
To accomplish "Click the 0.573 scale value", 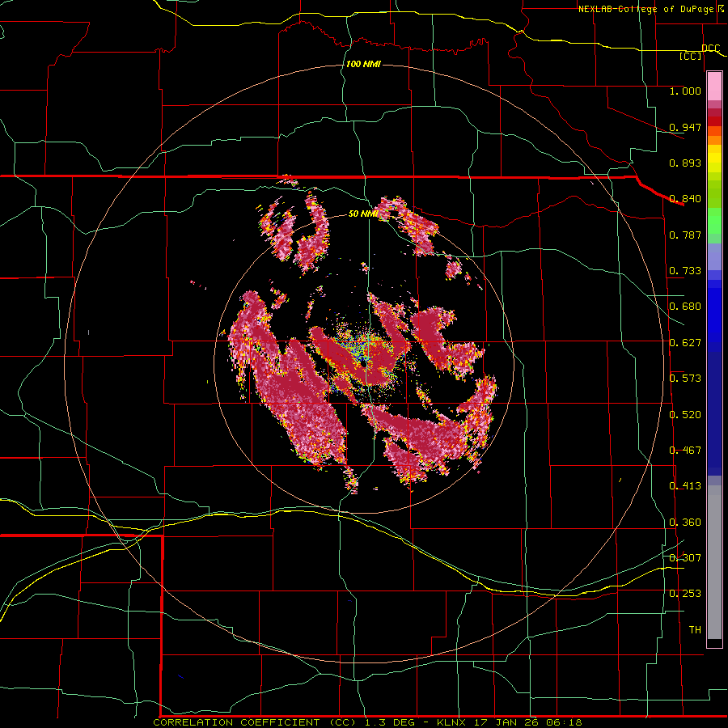I will pyautogui.click(x=685, y=378).
